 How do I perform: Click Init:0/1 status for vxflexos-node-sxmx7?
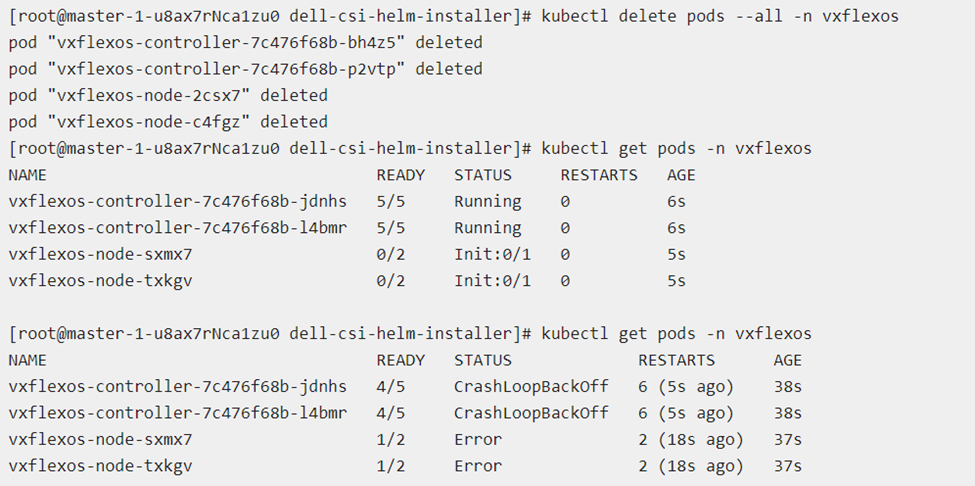(x=492, y=254)
